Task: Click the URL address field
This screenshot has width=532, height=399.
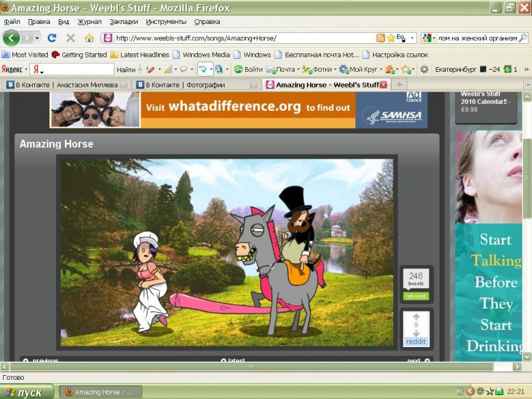Action: (244, 38)
